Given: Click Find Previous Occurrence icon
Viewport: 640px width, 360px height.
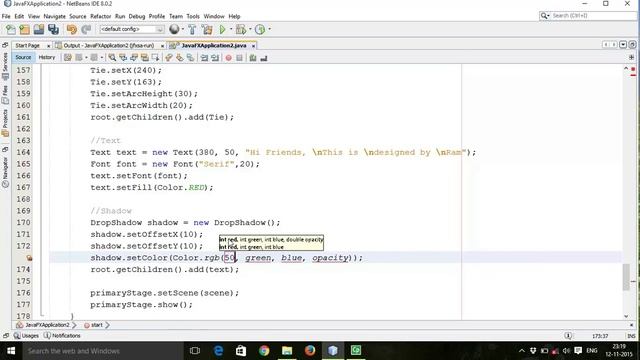Looking at the screenshot, I should pyautogui.click(x=123, y=58).
